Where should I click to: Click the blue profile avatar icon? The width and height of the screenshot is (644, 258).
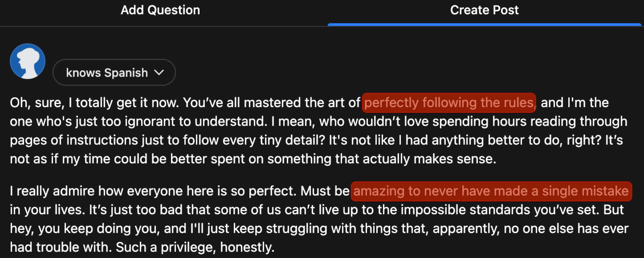click(27, 61)
